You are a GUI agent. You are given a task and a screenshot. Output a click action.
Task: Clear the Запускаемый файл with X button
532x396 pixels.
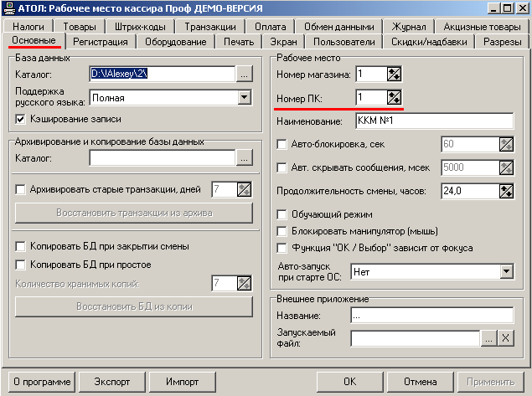(505, 338)
